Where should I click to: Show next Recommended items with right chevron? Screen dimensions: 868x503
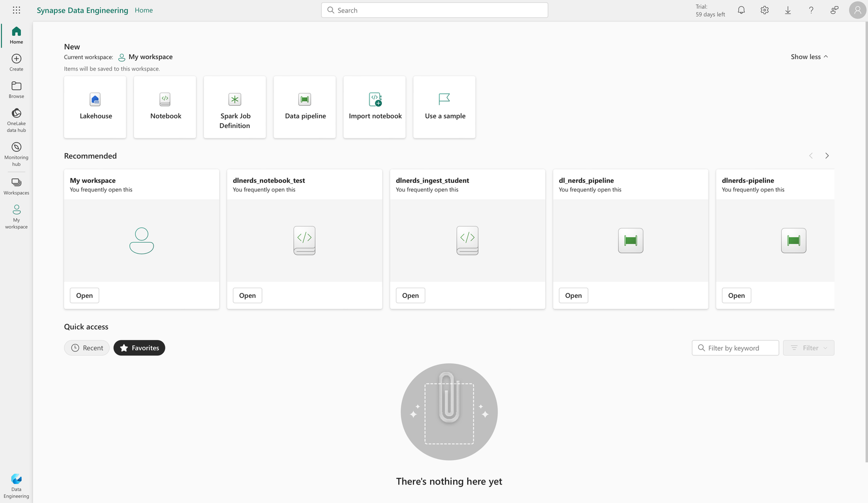(827, 156)
